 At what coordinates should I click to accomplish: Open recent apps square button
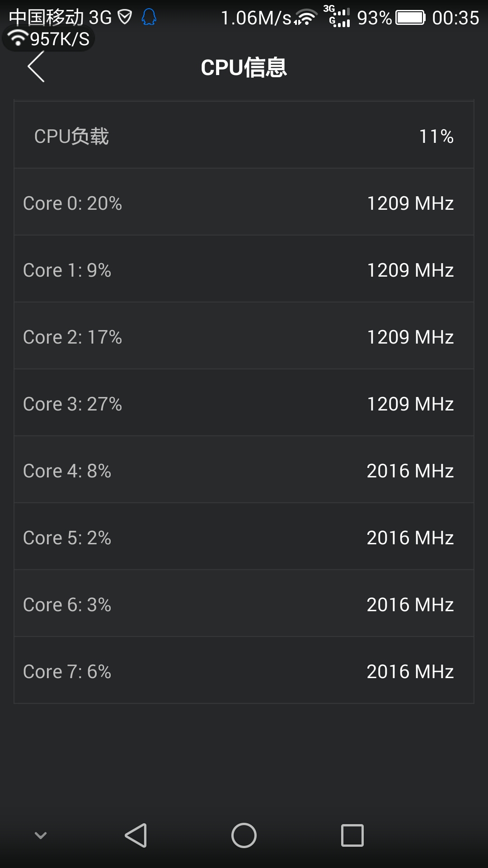click(x=352, y=835)
